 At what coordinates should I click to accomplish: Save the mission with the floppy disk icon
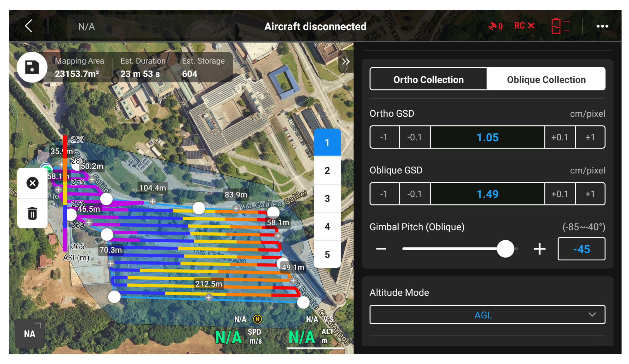pos(32,67)
